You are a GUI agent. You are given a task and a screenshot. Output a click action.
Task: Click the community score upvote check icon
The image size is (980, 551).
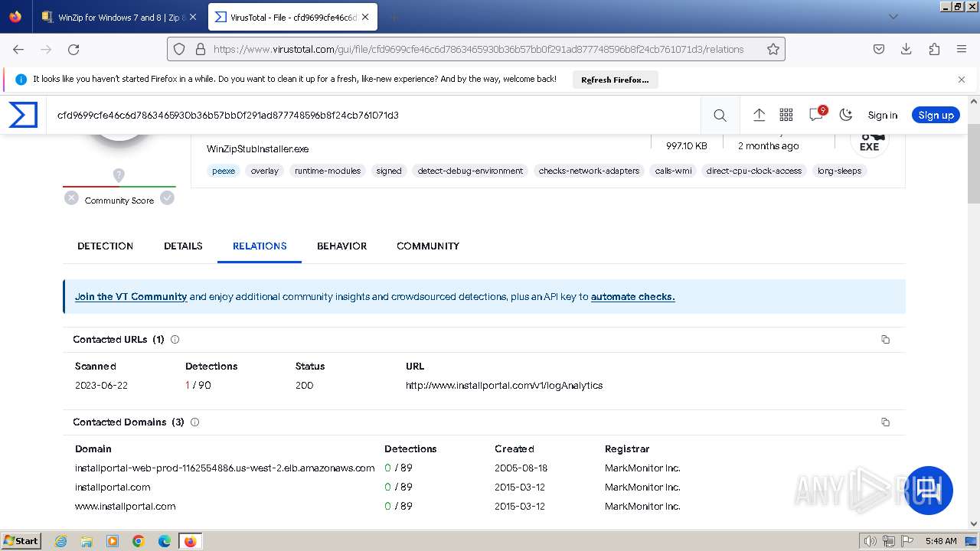pyautogui.click(x=168, y=198)
